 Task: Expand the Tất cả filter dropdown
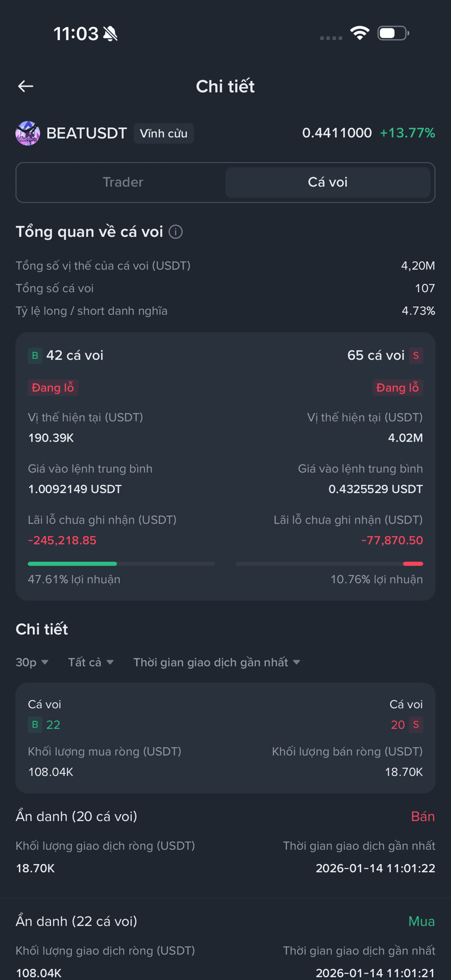91,663
